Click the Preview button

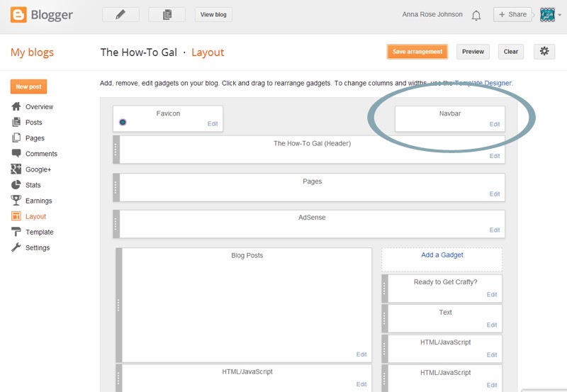473,52
